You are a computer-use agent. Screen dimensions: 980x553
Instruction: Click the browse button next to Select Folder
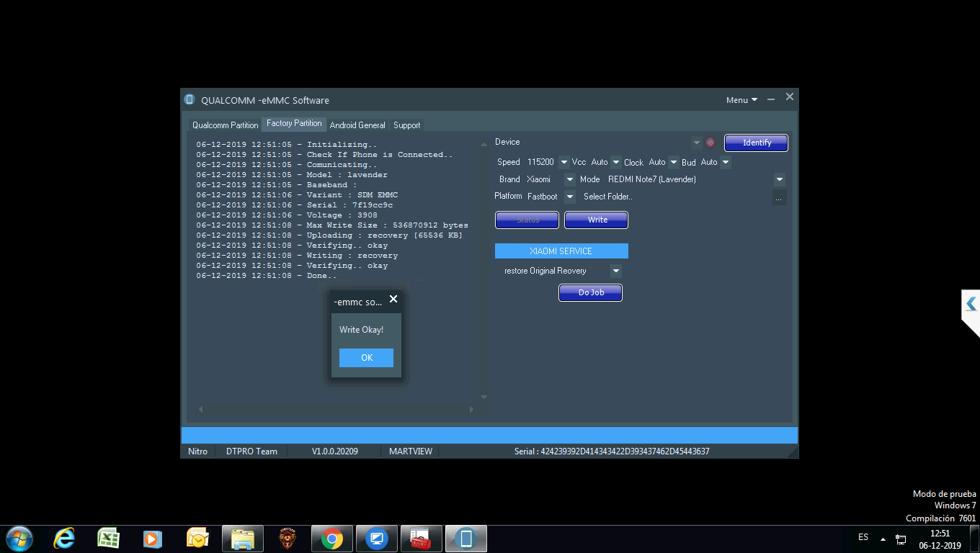pyautogui.click(x=779, y=197)
